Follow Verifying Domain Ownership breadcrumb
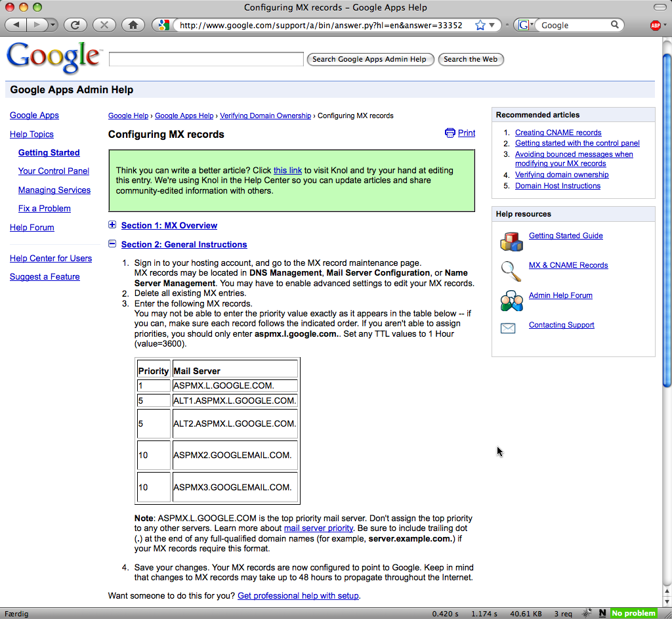The image size is (672, 619). [265, 116]
